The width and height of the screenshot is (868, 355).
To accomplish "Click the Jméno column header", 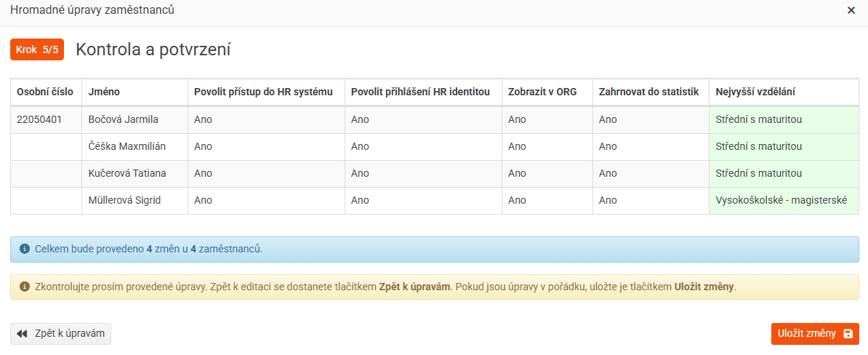I will pos(104,92).
